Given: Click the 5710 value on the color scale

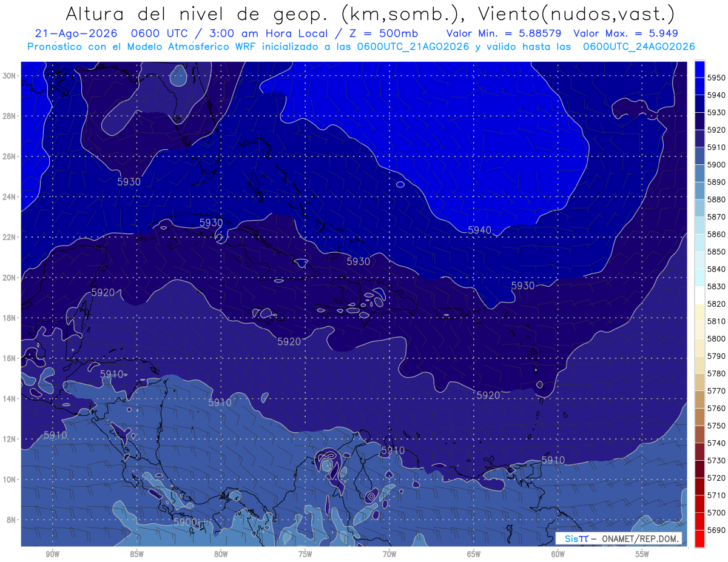Looking at the screenshot, I should tap(716, 495).
